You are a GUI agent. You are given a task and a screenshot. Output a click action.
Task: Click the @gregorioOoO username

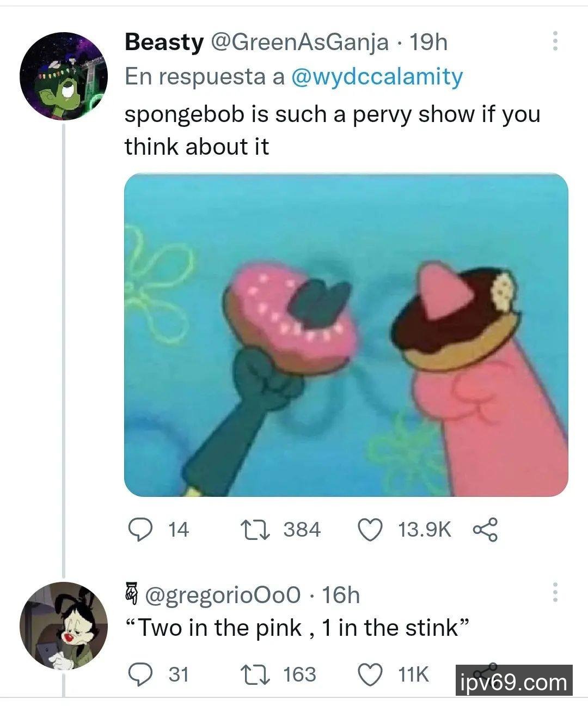click(222, 595)
